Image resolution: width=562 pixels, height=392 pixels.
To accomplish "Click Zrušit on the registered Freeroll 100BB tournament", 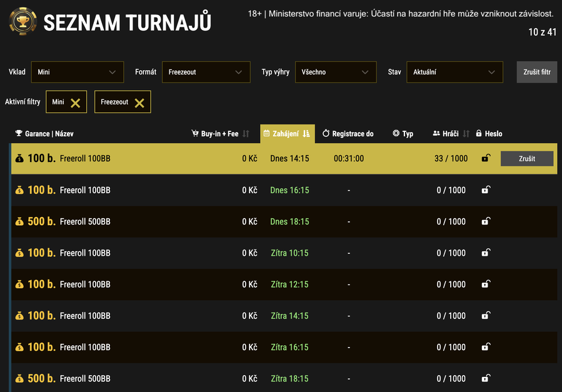I will pos(527,158).
